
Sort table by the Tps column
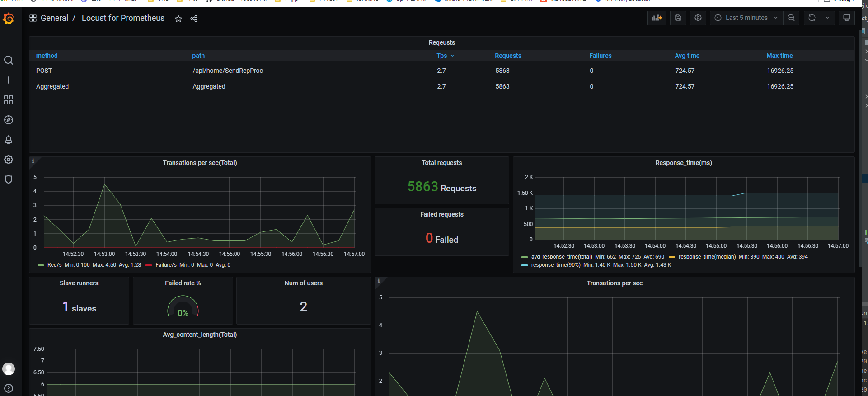coord(445,56)
